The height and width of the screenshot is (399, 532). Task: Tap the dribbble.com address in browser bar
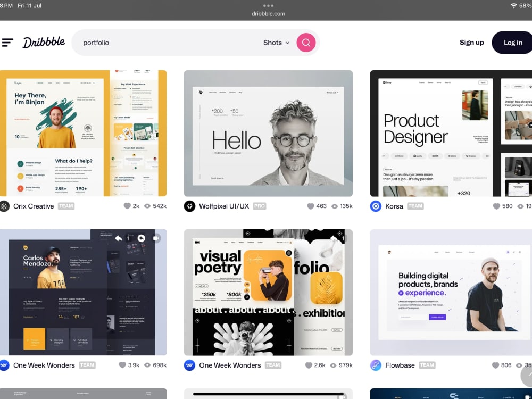[268, 14]
